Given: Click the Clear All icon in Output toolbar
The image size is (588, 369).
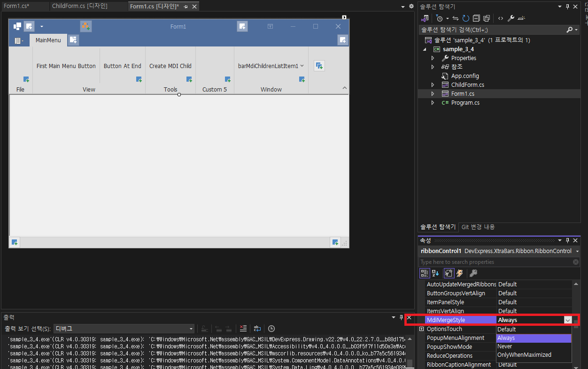Looking at the screenshot, I should pyautogui.click(x=243, y=329).
